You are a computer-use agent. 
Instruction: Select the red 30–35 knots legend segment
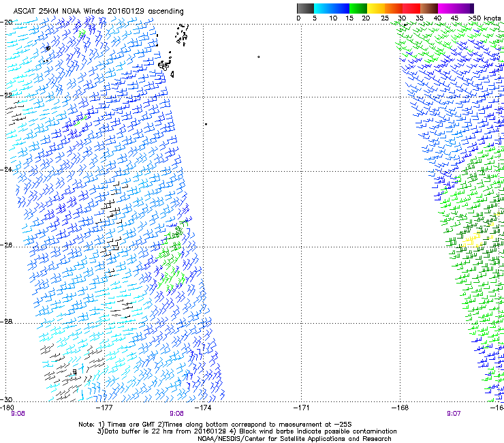[411, 8]
